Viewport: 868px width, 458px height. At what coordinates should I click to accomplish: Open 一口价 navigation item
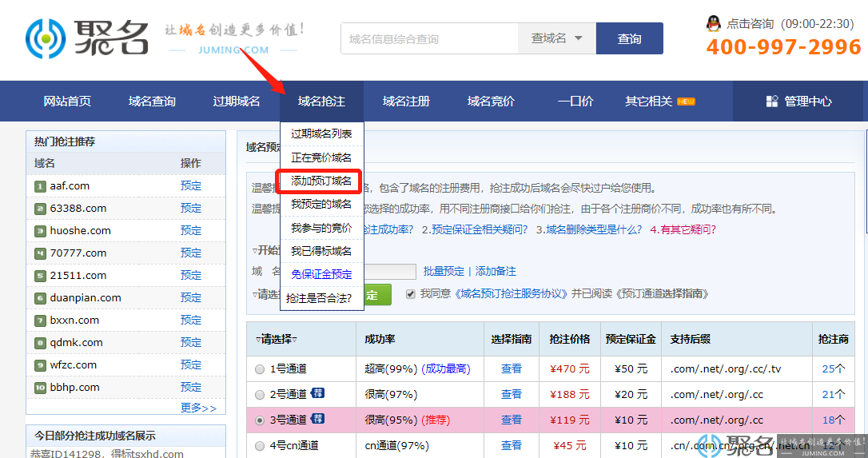click(x=575, y=102)
